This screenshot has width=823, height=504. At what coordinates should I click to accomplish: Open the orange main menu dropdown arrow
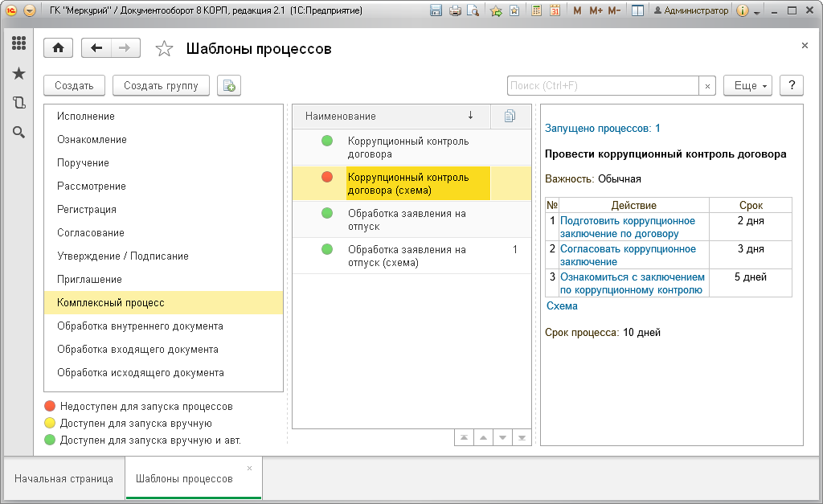click(30, 10)
